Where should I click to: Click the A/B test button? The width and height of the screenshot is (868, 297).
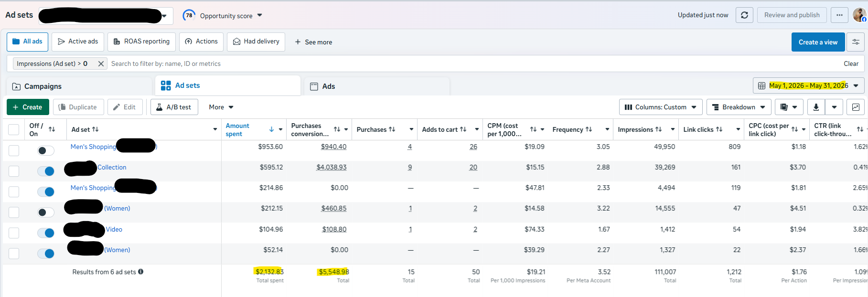coord(174,107)
